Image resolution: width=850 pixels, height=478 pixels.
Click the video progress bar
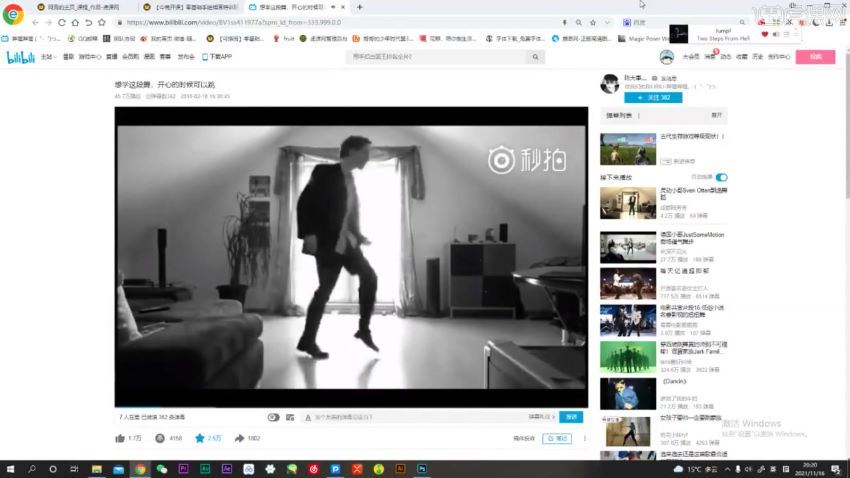tap(351, 406)
